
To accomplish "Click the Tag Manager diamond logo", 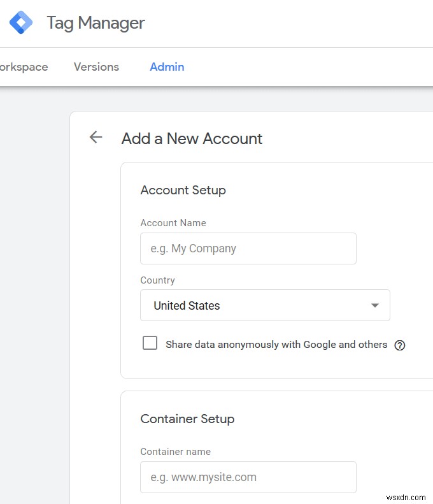I will tap(21, 22).
